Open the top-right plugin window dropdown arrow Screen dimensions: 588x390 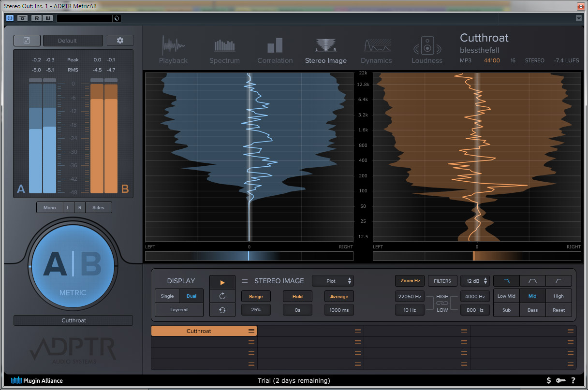(579, 18)
